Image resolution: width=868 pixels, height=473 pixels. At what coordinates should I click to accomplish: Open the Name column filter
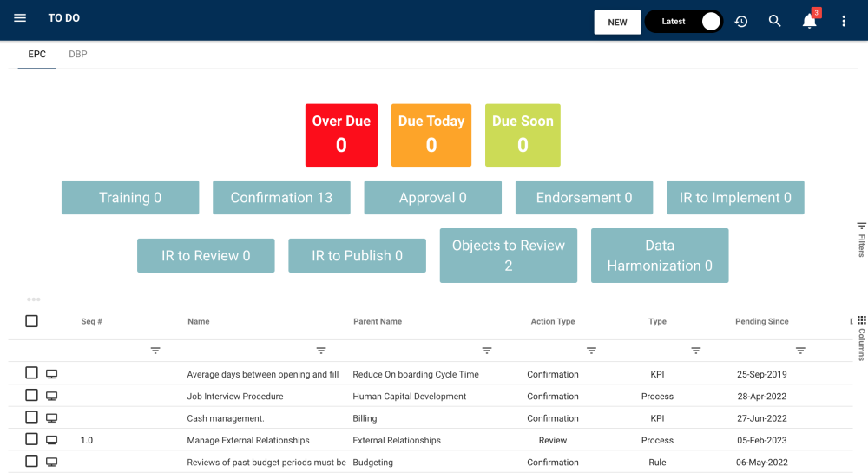(x=321, y=351)
